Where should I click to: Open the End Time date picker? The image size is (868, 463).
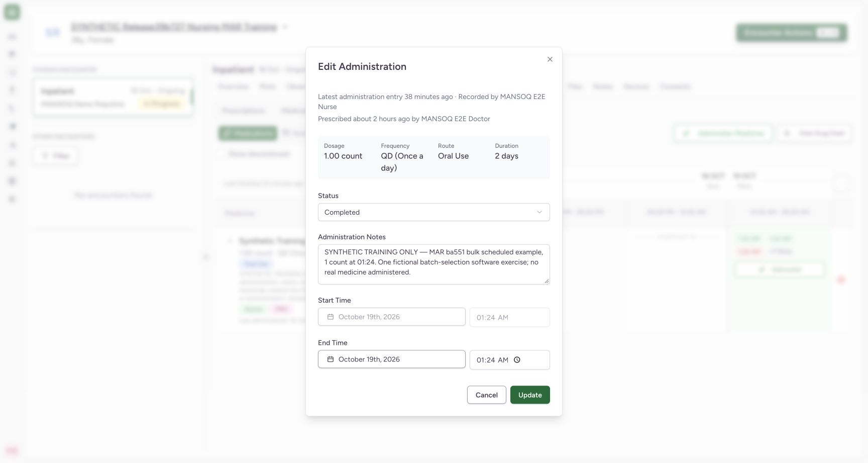pos(392,359)
